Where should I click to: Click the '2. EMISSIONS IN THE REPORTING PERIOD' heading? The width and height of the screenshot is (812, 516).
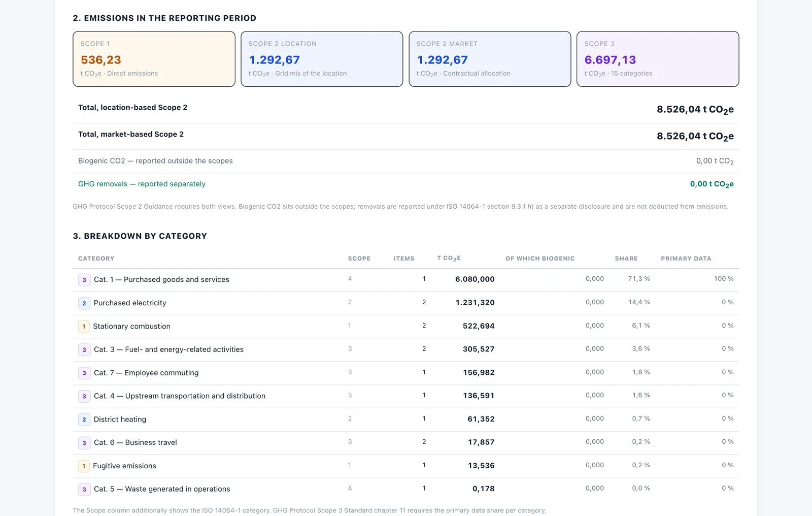coord(164,18)
